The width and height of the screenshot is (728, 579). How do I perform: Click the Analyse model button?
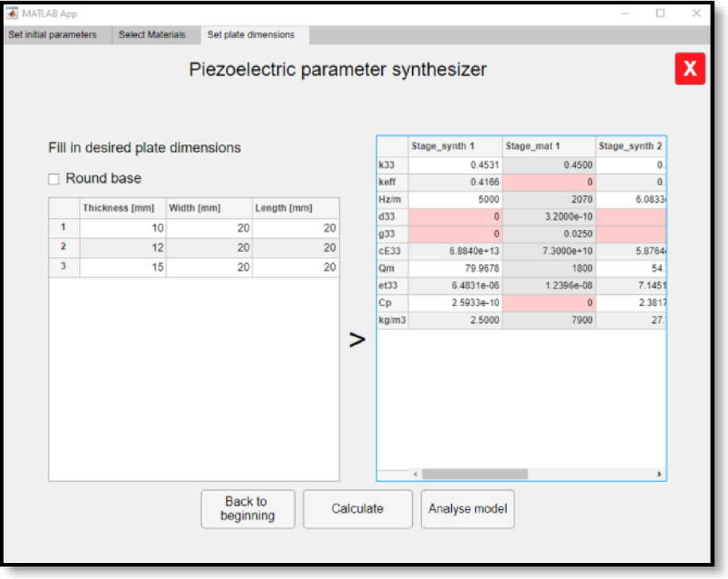click(x=467, y=508)
